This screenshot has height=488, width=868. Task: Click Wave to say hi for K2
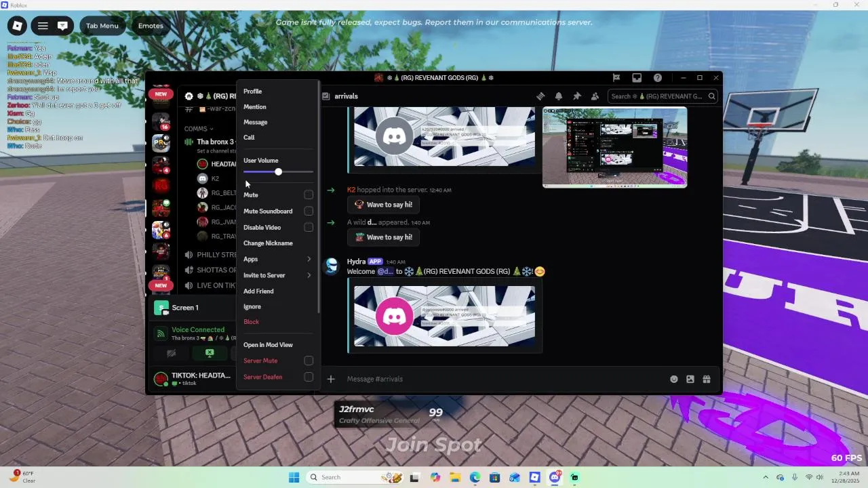tap(384, 205)
